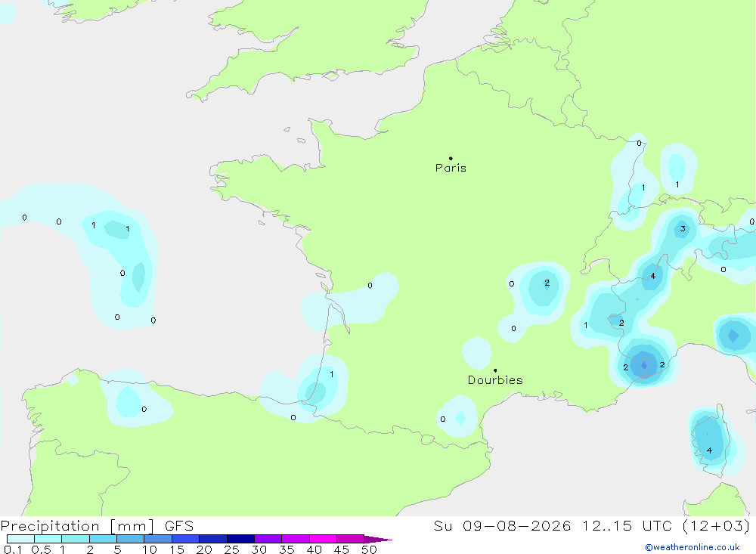Click the value 0 near Bordeaux estuary
The image size is (756, 554).
[370, 286]
